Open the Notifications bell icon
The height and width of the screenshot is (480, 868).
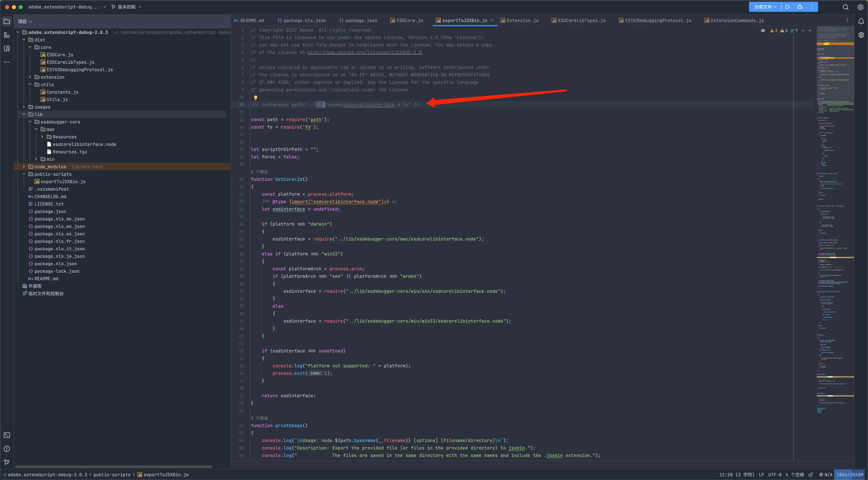point(861,21)
